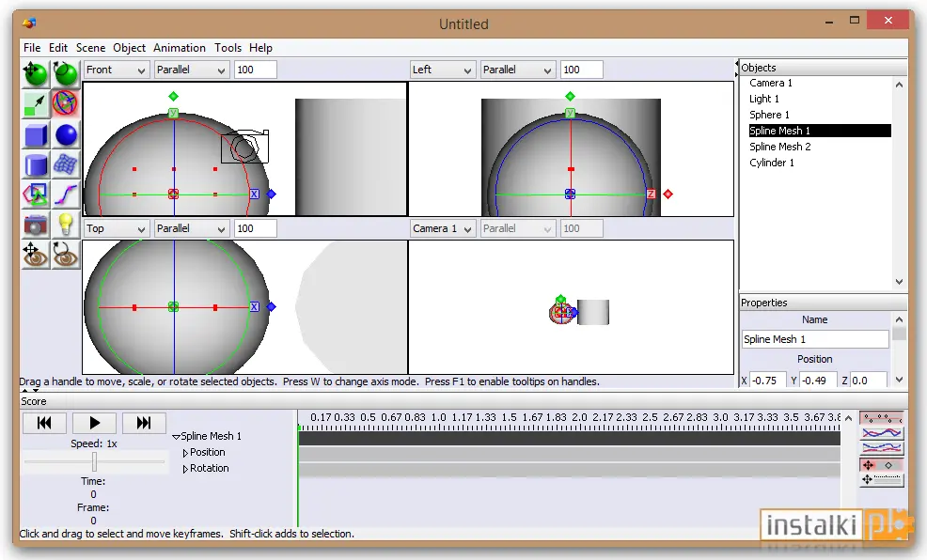Switch score to single graph mode
The image size is (927, 560).
tap(882, 433)
